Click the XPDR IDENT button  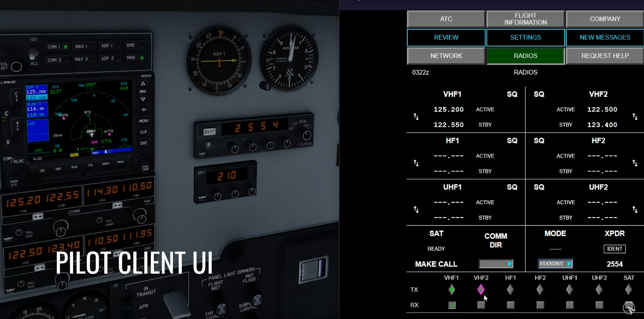click(x=614, y=249)
